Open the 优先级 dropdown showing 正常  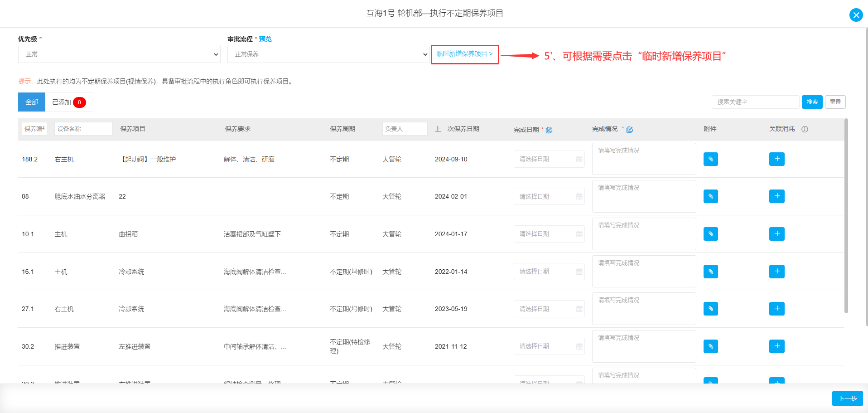pyautogui.click(x=119, y=54)
